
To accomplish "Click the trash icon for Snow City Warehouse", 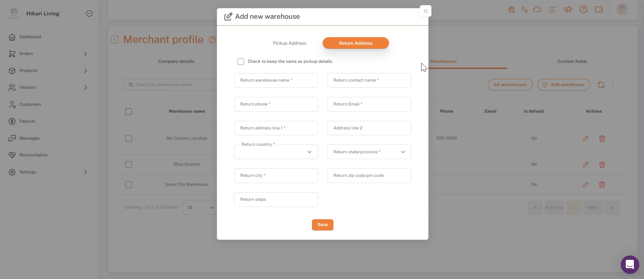I will [x=602, y=185].
